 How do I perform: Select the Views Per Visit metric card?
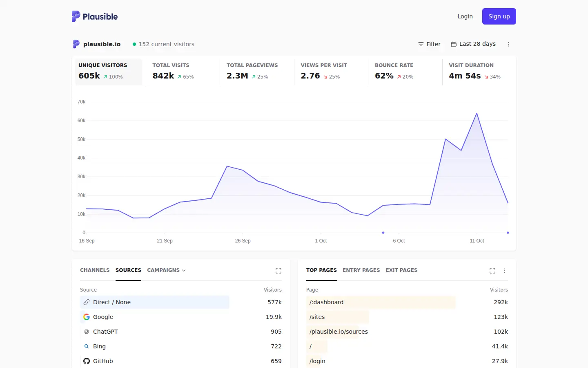coord(331,72)
